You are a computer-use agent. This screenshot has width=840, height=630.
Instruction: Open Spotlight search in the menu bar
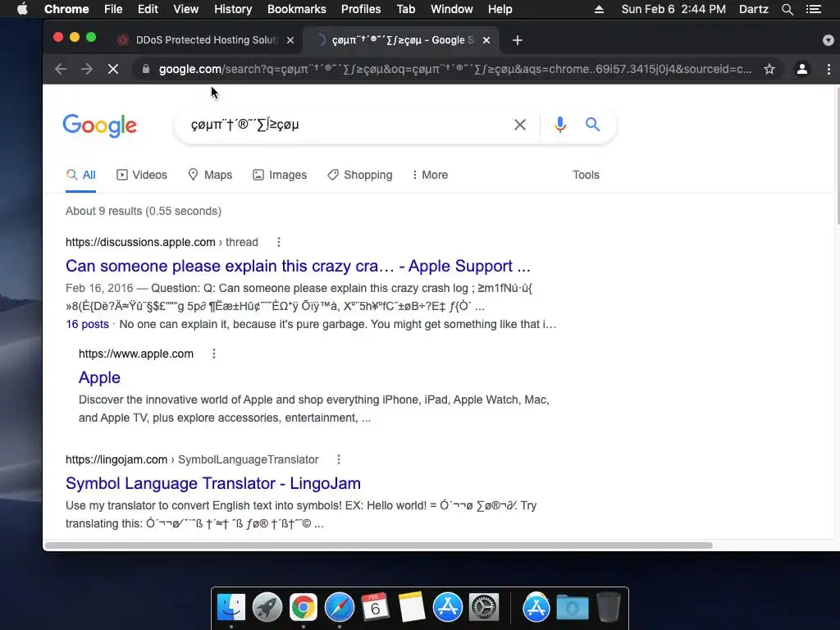pyautogui.click(x=787, y=9)
